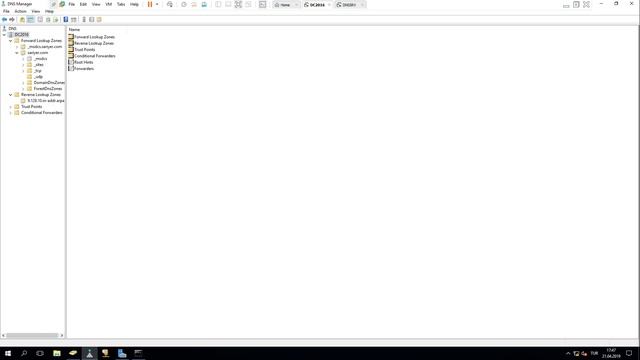
Task: Open the VMware View menu
Action: point(96,4)
